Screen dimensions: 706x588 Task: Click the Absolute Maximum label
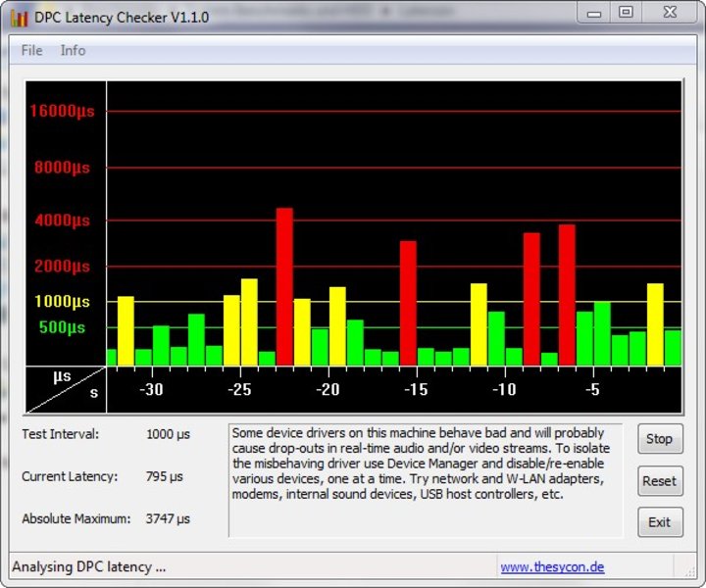point(76,518)
